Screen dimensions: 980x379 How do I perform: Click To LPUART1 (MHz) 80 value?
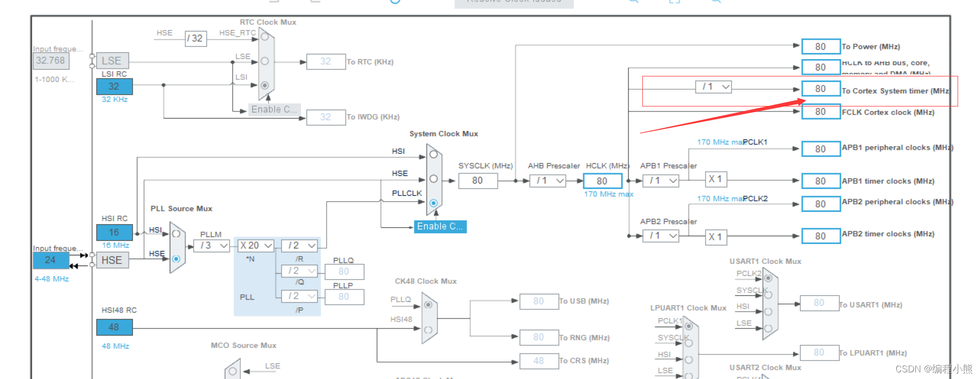[819, 353]
